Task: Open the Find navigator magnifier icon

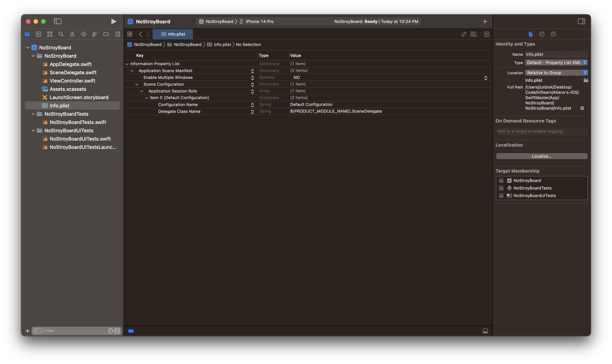Action: click(x=61, y=34)
